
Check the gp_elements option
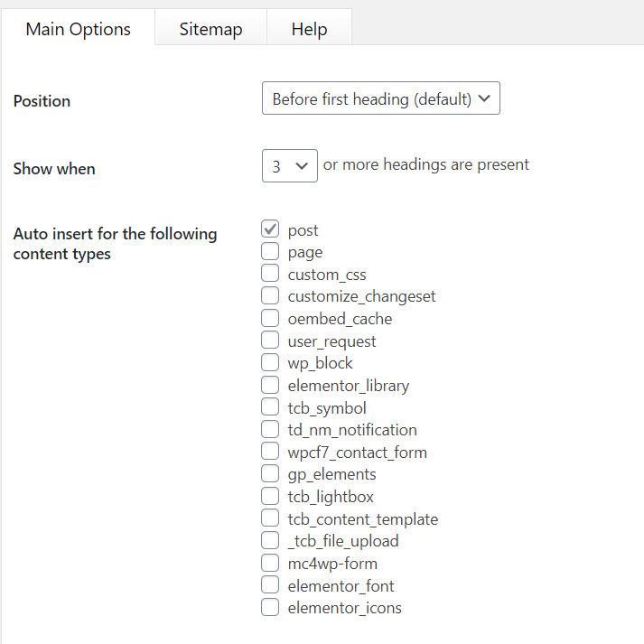coord(270,473)
